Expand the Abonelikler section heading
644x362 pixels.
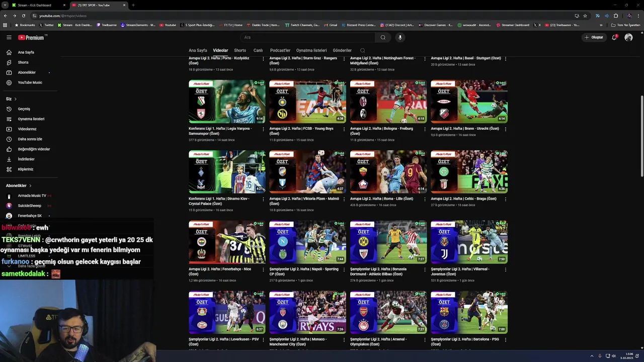pos(19,186)
